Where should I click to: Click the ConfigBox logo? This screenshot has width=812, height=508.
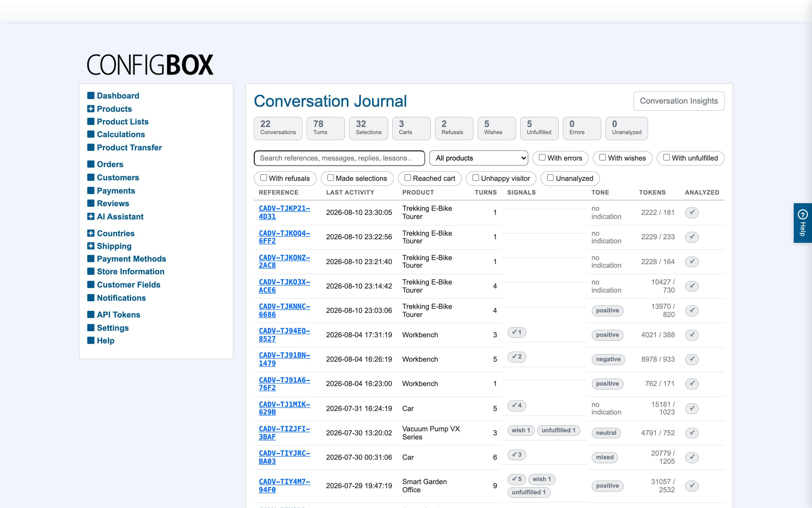click(x=150, y=65)
